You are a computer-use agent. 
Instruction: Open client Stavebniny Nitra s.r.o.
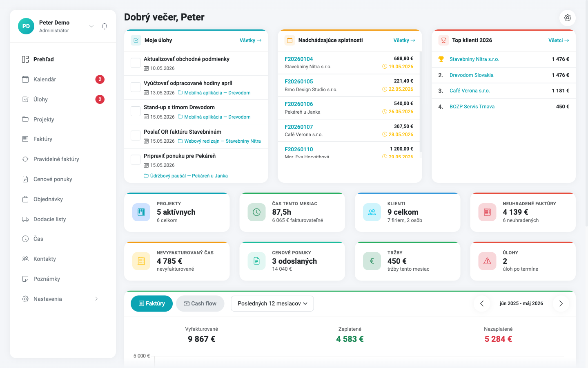[x=474, y=59]
